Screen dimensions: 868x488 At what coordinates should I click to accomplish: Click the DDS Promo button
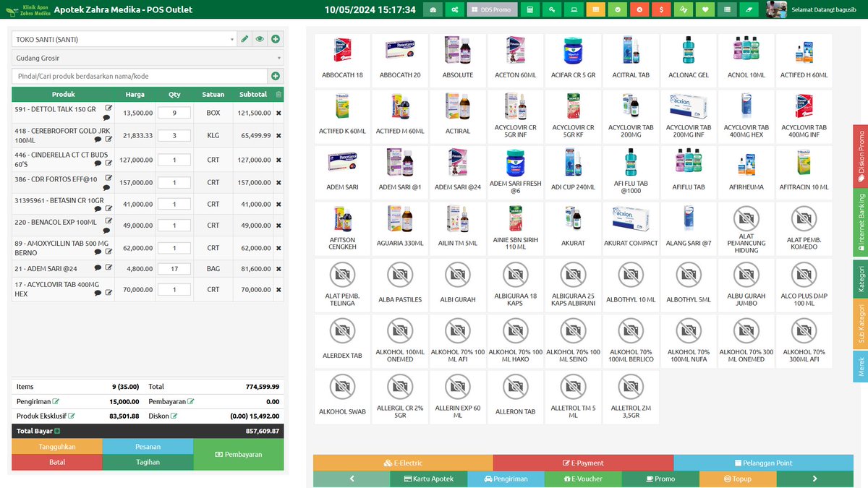[x=492, y=10]
